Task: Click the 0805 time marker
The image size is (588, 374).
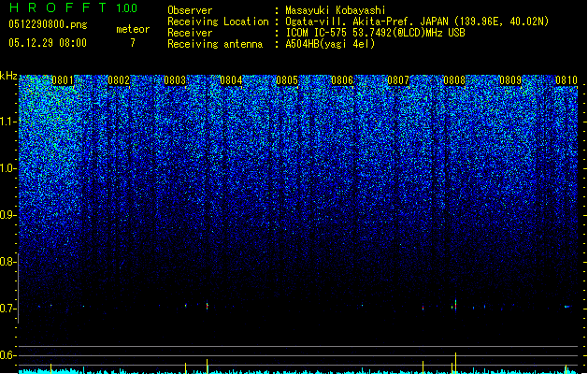Action: (286, 80)
